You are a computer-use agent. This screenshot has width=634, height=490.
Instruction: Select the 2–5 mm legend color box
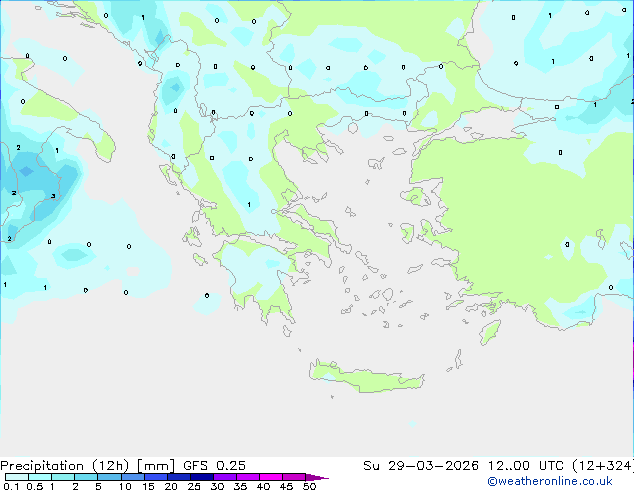tap(86, 477)
